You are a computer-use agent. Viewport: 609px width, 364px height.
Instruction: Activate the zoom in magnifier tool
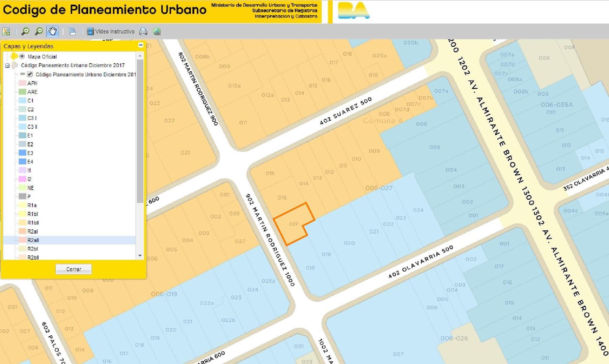point(25,31)
